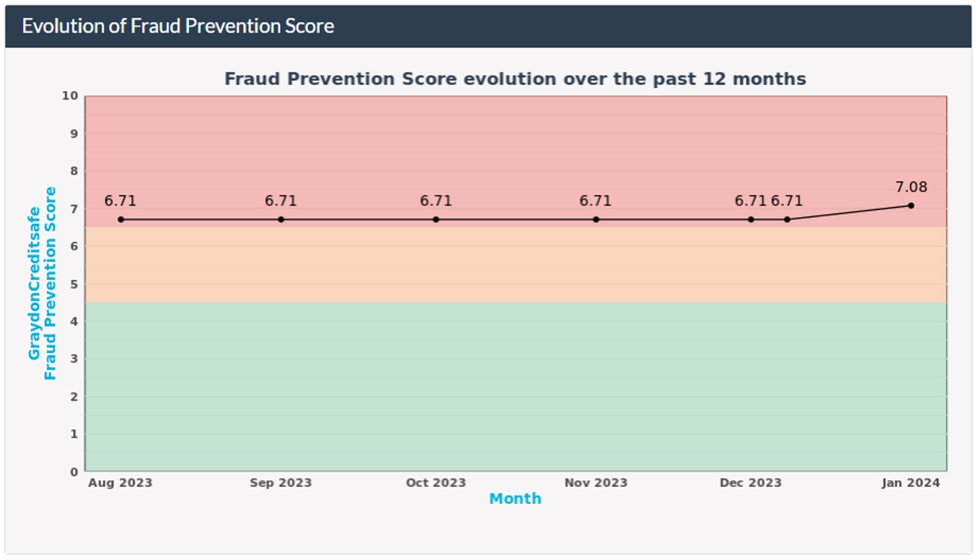Click the Oct 2023 data point marker
The width and height of the screenshot is (979, 560).
click(434, 219)
